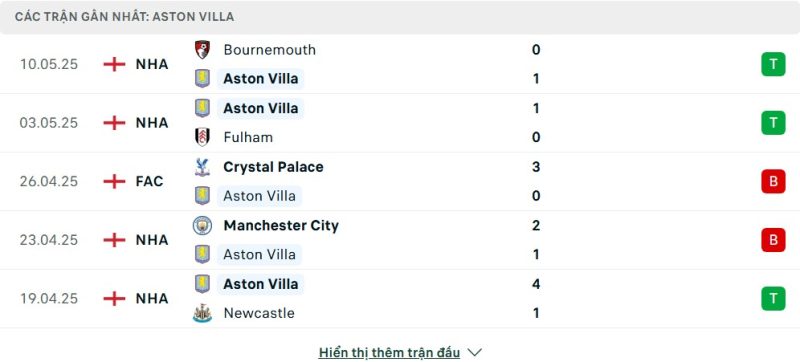This screenshot has height=362, width=800.
Task: Click the FAC competition label
Action: pyautogui.click(x=149, y=182)
